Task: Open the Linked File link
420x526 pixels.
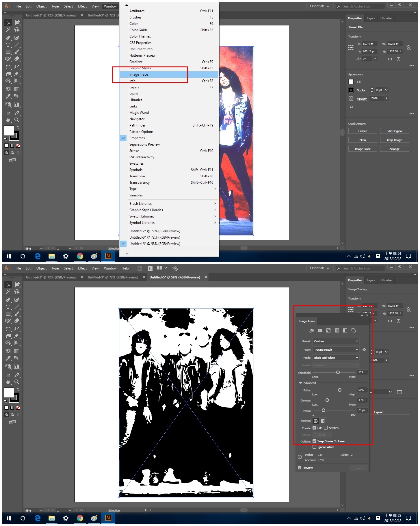Action: [355, 27]
